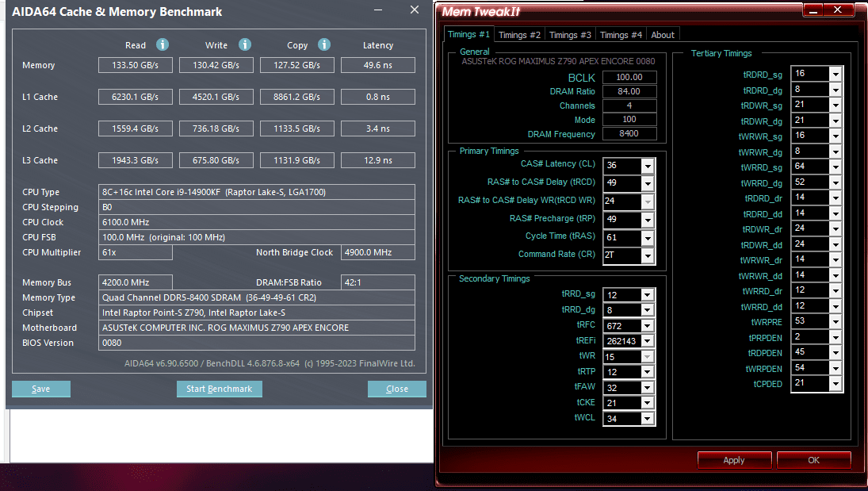The height and width of the screenshot is (491, 868).
Task: Open the tRDRD_dr dropdown
Action: pyautogui.click(x=835, y=198)
